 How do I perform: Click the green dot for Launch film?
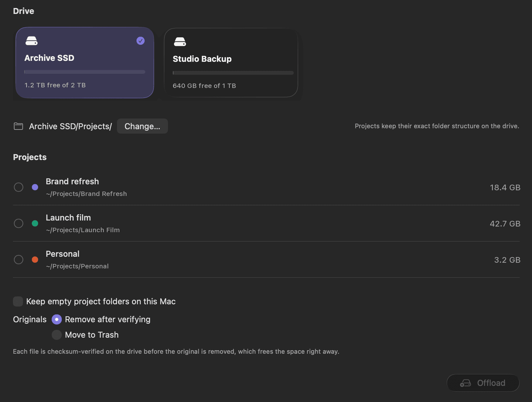[x=35, y=223]
